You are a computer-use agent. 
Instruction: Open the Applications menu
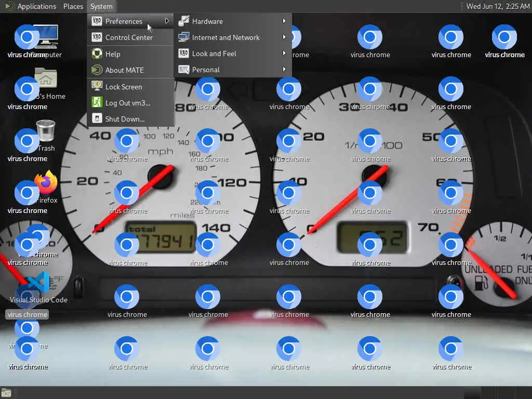(37, 6)
